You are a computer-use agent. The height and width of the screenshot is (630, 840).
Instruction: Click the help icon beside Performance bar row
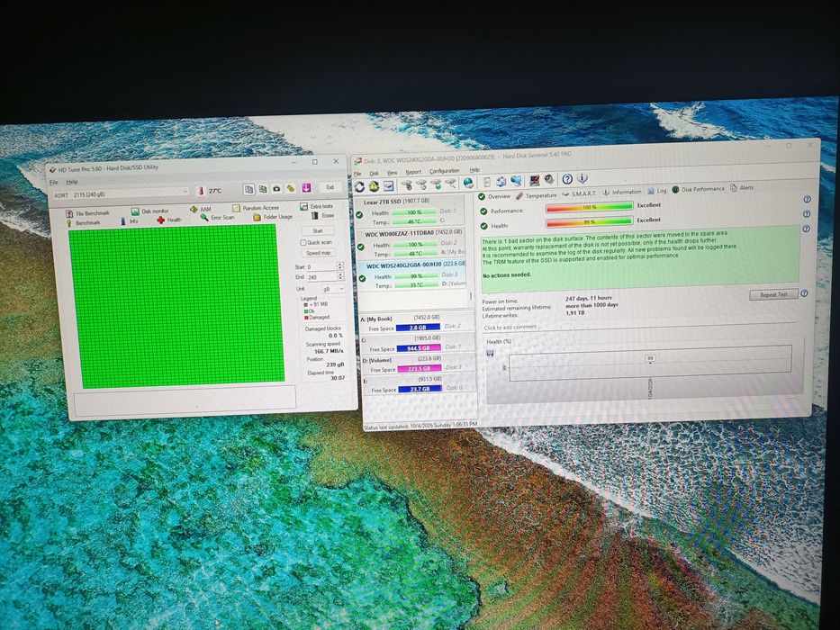coord(807,199)
